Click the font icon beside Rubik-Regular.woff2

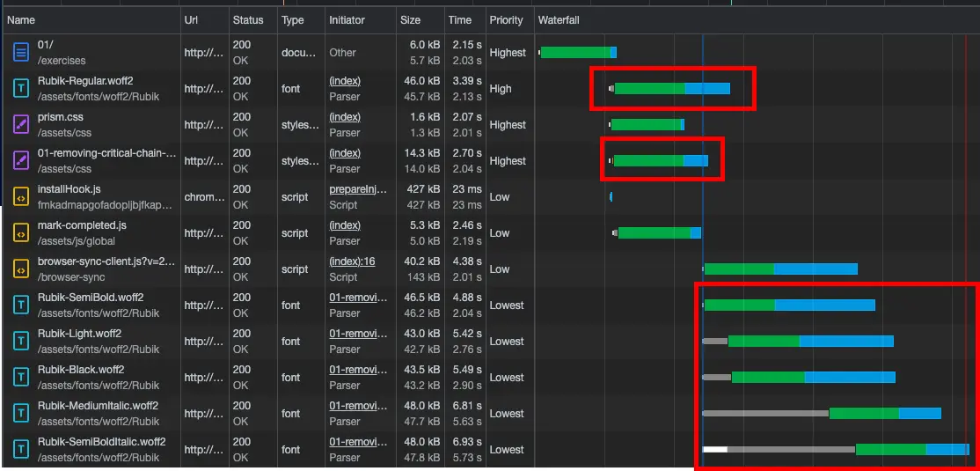(21, 89)
